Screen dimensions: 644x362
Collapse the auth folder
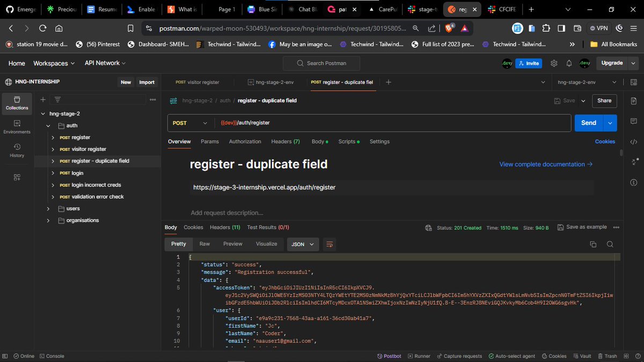pyautogui.click(x=48, y=125)
